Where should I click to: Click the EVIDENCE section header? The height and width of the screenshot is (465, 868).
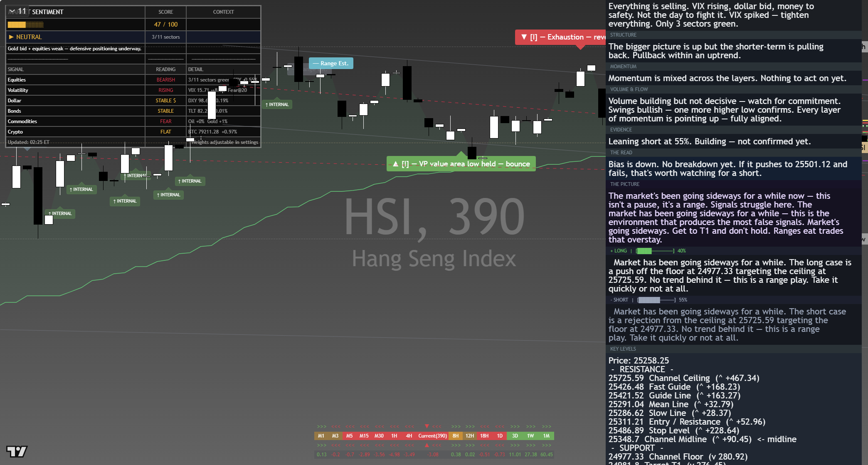coord(621,130)
